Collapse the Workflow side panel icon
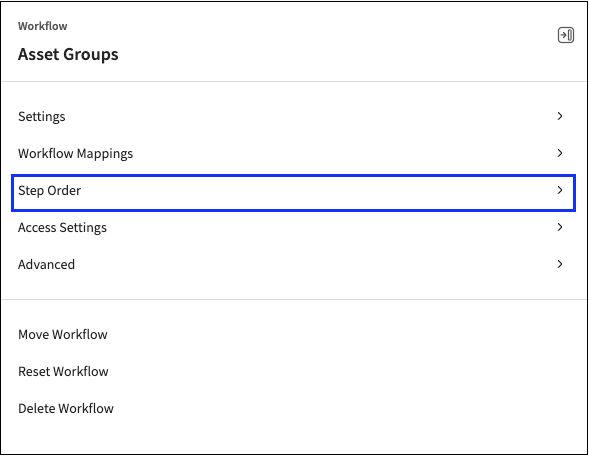The height and width of the screenshot is (456, 589). [566, 35]
